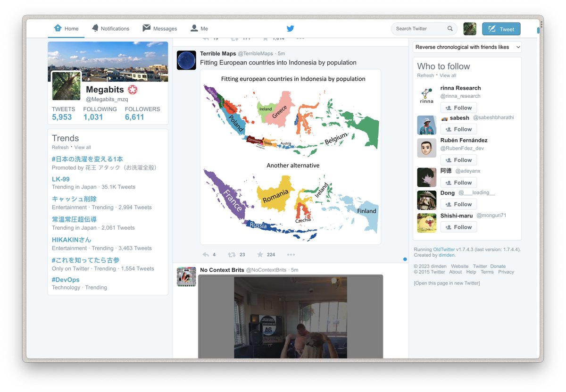Click the Home house icon
Image resolution: width=566 pixels, height=392 pixels.
click(58, 28)
